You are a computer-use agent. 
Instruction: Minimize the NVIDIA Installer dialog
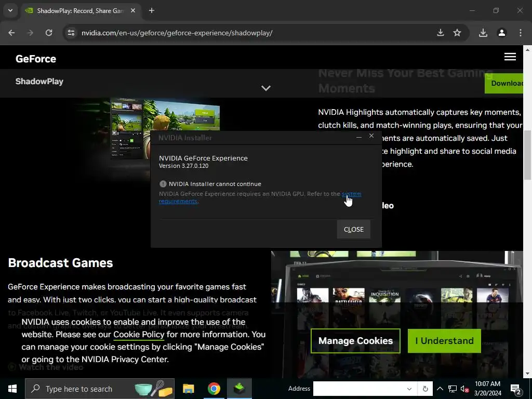pyautogui.click(x=359, y=137)
